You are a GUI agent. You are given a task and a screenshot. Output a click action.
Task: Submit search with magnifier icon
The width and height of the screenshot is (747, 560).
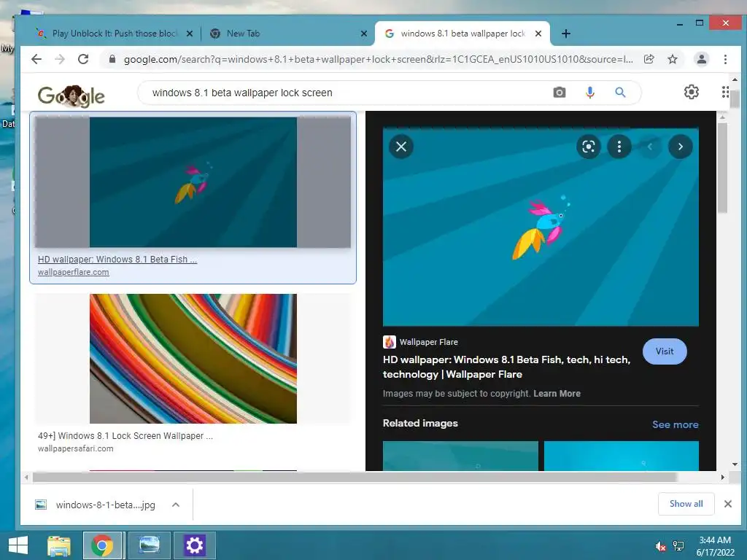coord(620,93)
